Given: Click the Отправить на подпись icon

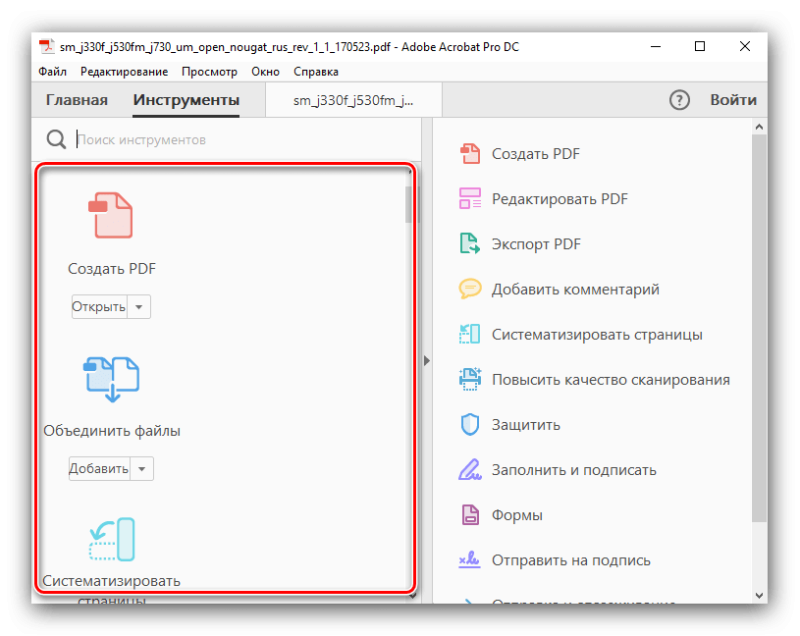Looking at the screenshot, I should 470,560.
